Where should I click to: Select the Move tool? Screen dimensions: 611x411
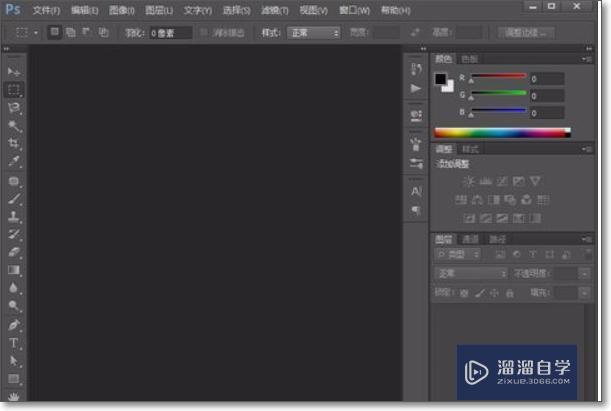[14, 72]
